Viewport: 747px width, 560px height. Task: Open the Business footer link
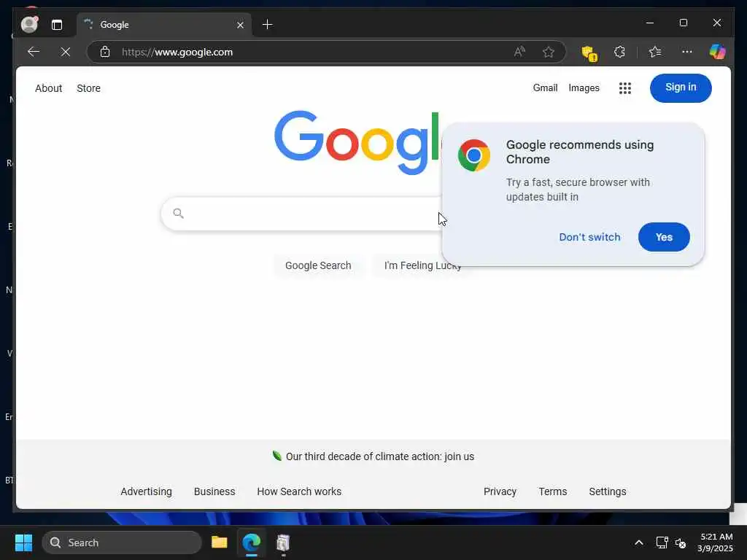pos(214,491)
